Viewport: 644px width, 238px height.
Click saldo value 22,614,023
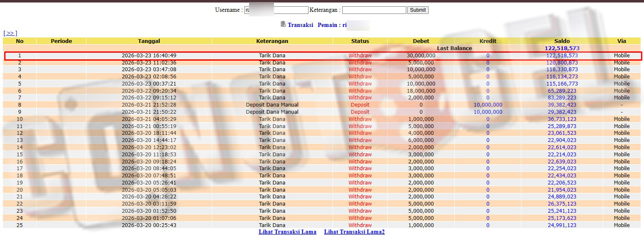(x=562, y=147)
